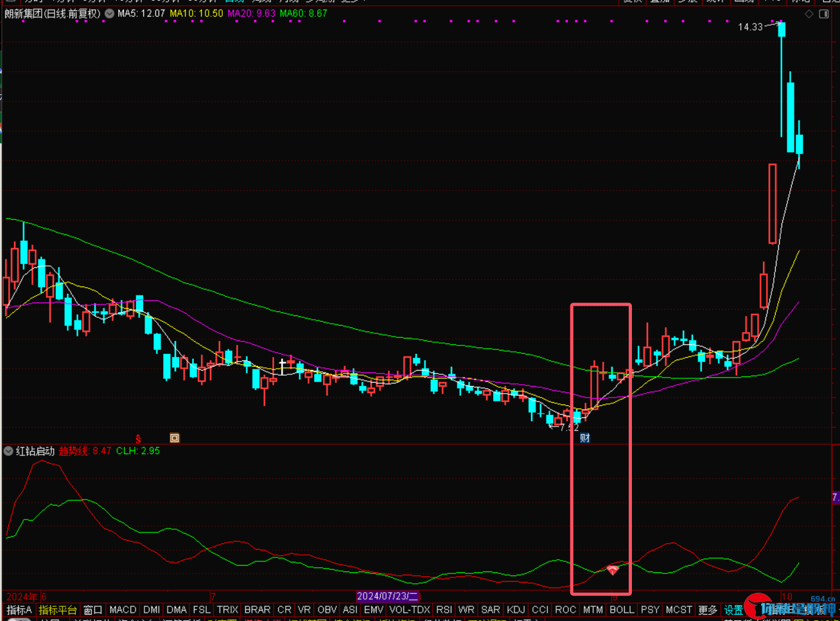This screenshot has width=840, height=621.
Task: Open the MTM indicator tab
Action: (x=593, y=609)
